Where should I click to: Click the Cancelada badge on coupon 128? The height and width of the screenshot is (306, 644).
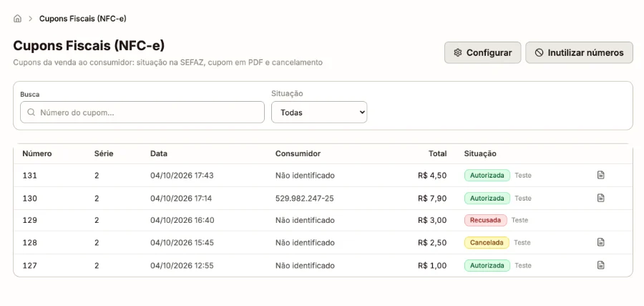pos(487,242)
